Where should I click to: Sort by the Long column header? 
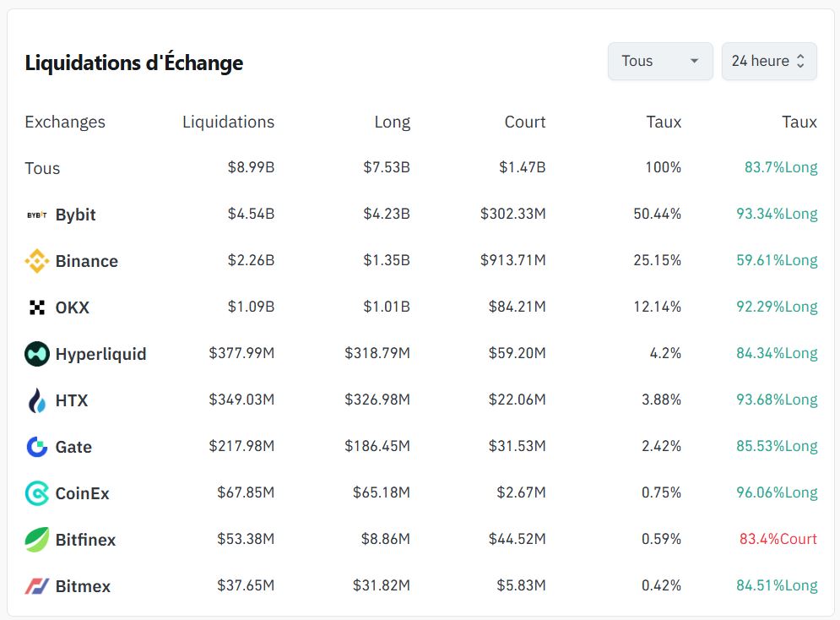pyautogui.click(x=392, y=122)
